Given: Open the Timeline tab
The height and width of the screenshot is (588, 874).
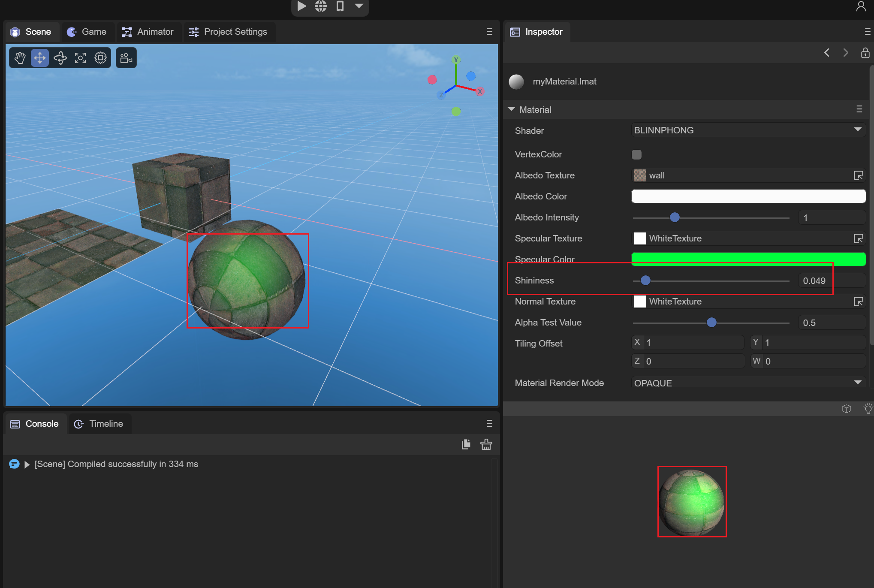Looking at the screenshot, I should click(99, 424).
